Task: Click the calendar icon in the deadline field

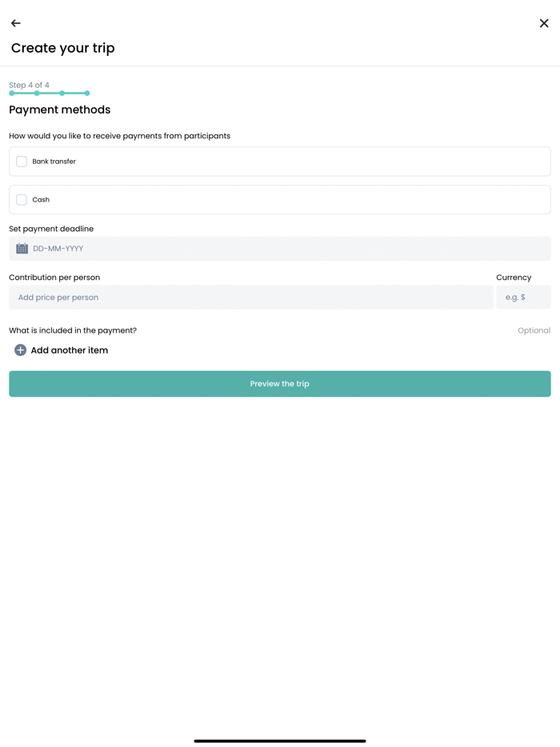Action: click(21, 249)
